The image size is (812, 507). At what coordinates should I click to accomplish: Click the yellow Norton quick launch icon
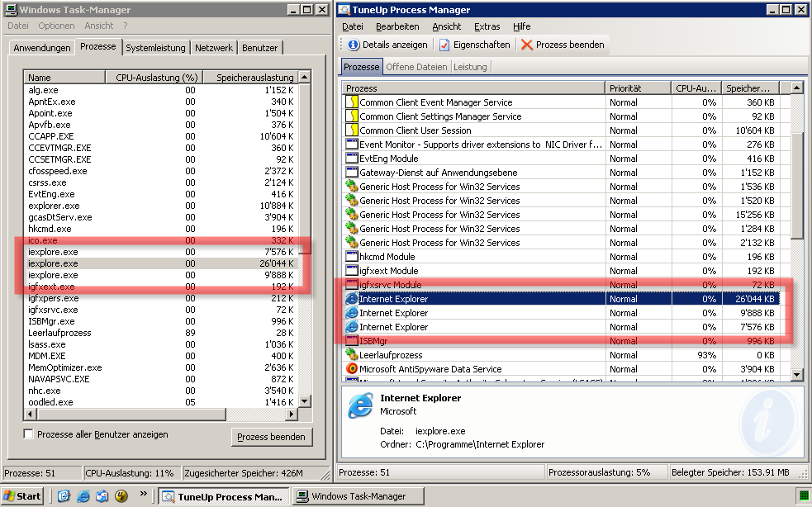pyautogui.click(x=121, y=496)
